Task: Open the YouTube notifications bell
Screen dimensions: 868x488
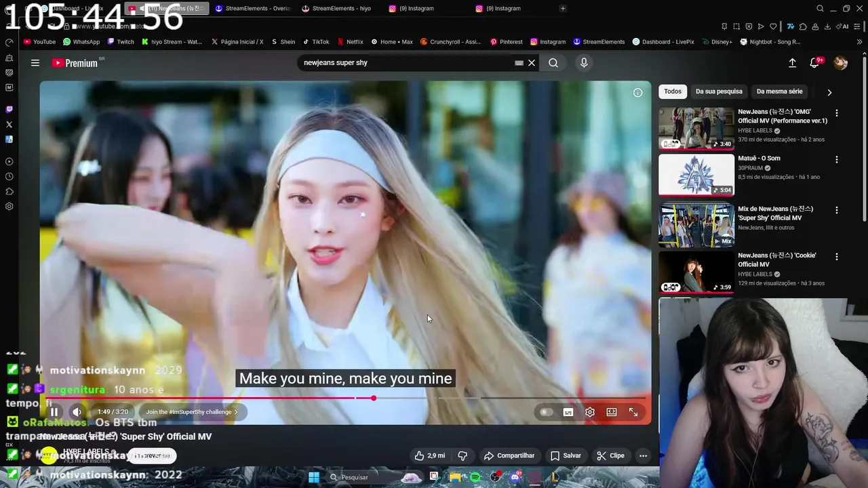Action: [x=814, y=63]
